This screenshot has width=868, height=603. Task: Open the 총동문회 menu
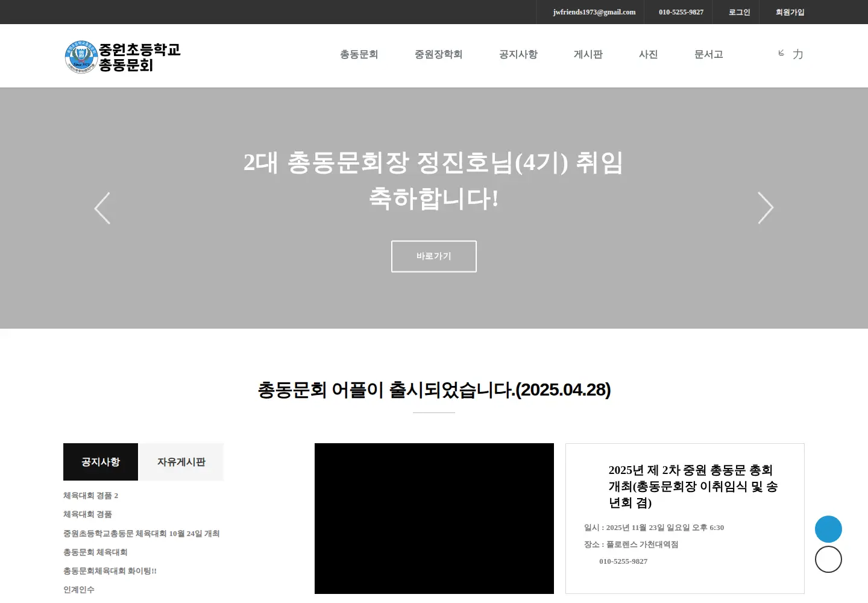[359, 54]
